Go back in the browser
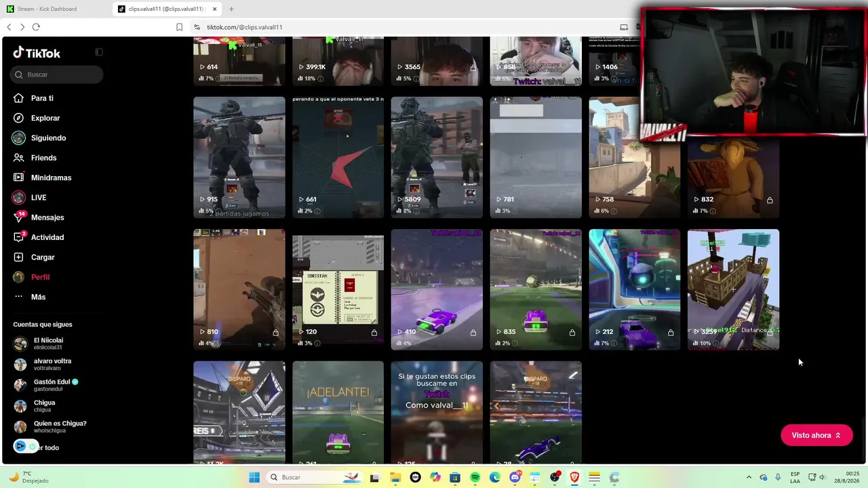The height and width of the screenshot is (488, 868). [x=9, y=27]
